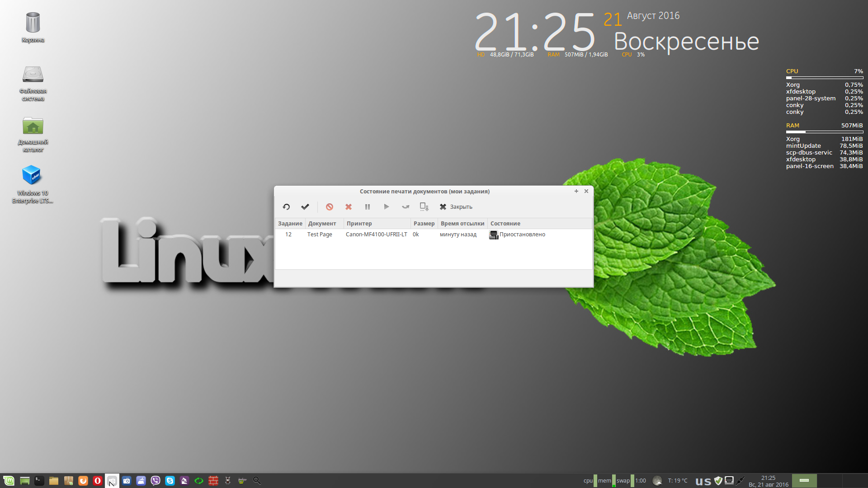Screen dimensions: 868x488
Task: Launch the terminal from the panel
Action: coord(39,481)
